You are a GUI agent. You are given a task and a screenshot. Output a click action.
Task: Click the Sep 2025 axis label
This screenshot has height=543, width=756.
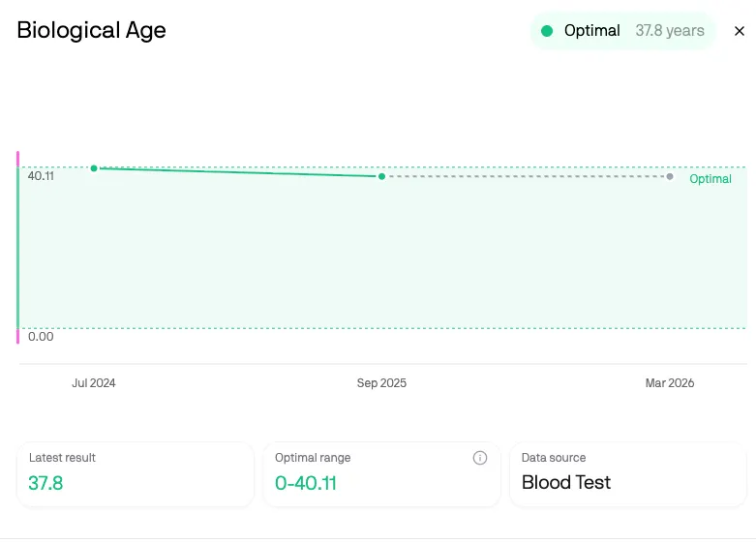pyautogui.click(x=381, y=383)
